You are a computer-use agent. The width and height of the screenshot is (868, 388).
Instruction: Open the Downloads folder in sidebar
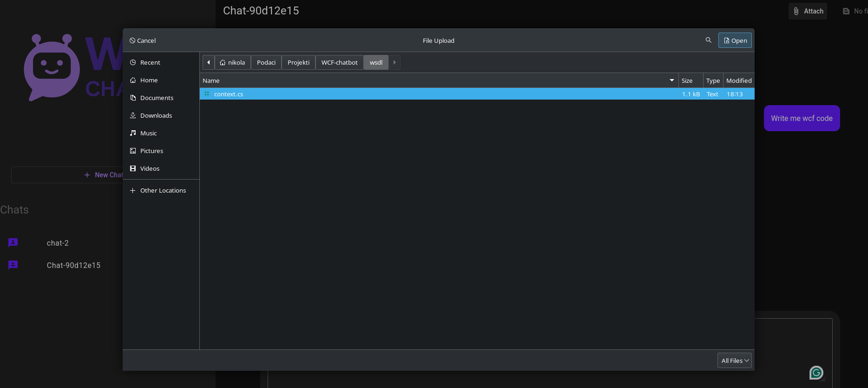click(161, 115)
